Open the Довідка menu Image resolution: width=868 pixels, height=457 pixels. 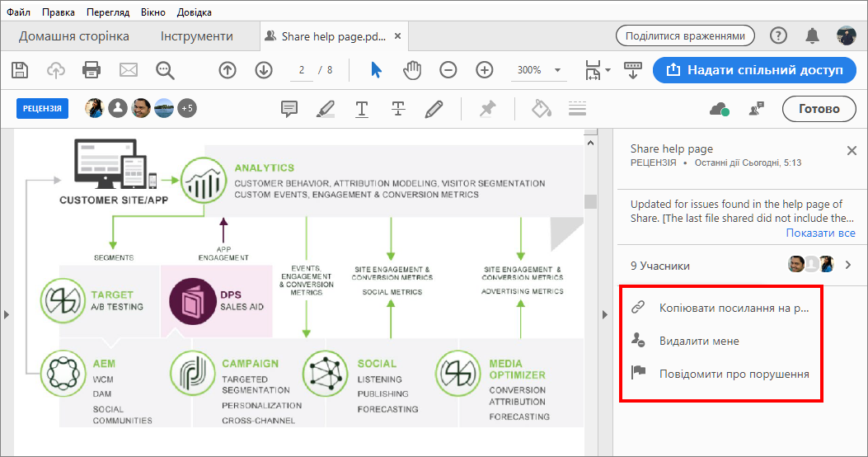[x=194, y=12]
